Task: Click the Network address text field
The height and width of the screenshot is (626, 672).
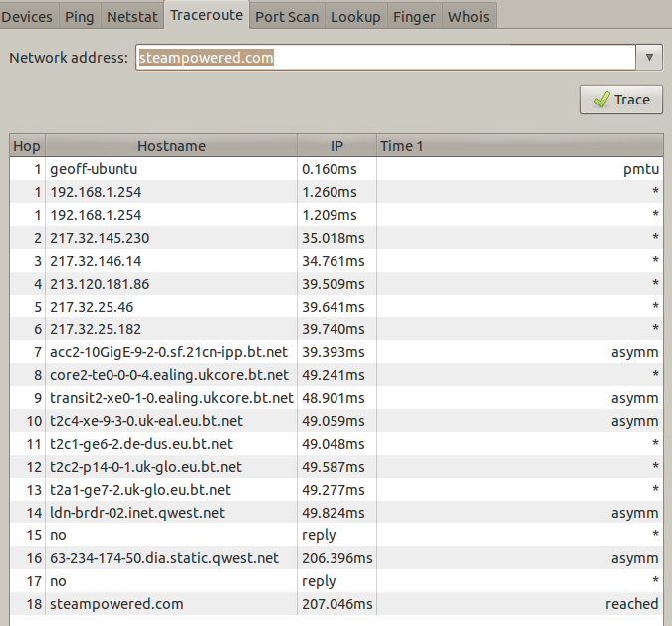Action: point(384,58)
